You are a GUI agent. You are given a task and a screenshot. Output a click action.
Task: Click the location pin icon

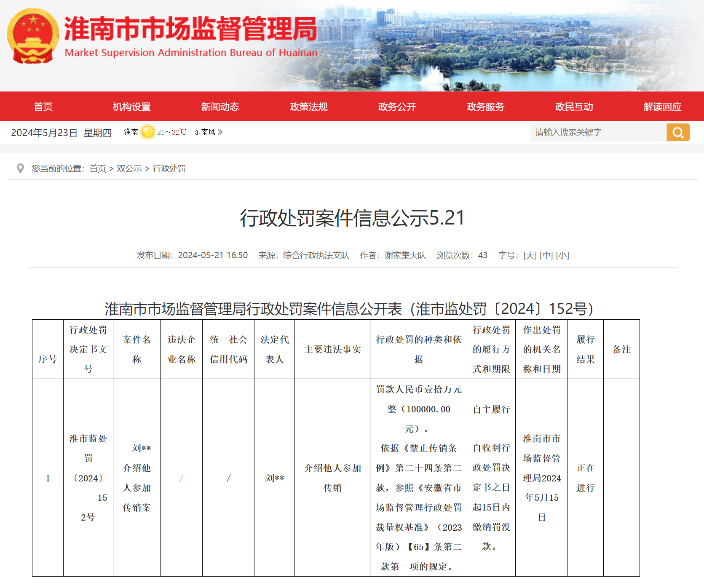tap(20, 168)
